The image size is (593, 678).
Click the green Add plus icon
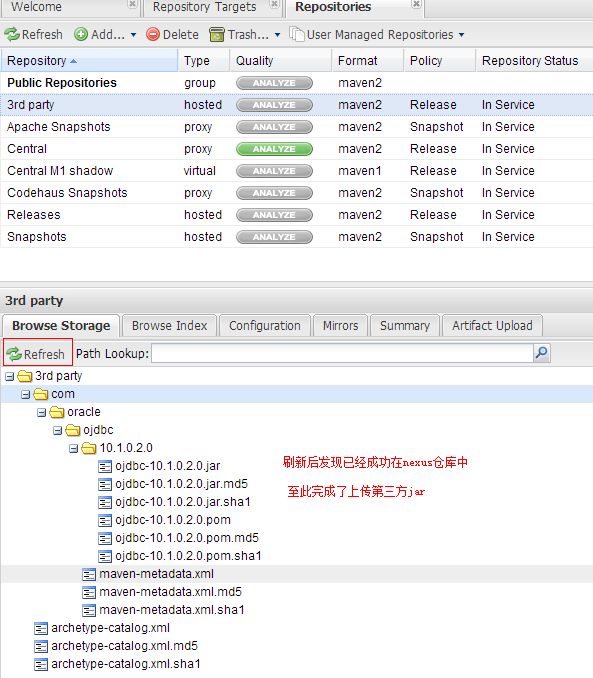point(81,34)
